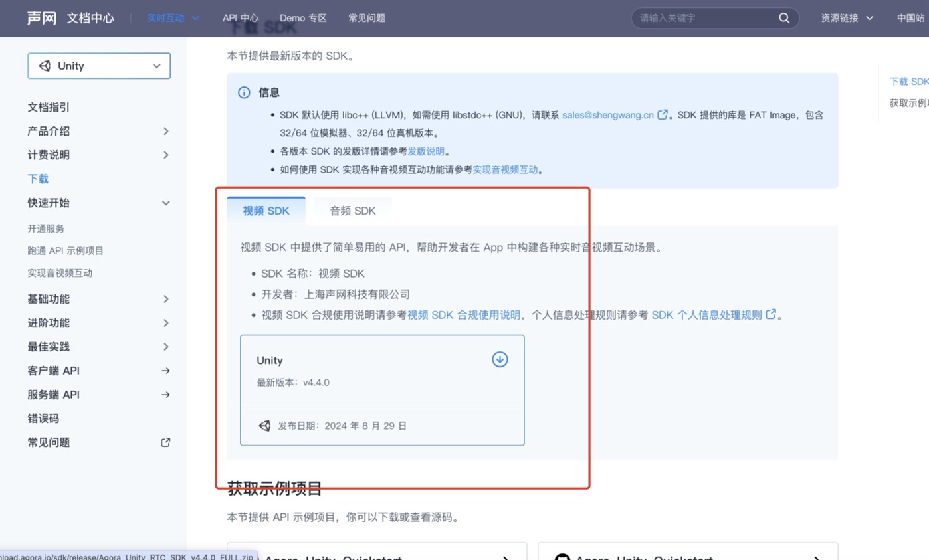Screen dimensions: 929x560
Task: Click the arrow icon next to 客户端 API
Action: pyautogui.click(x=165, y=371)
